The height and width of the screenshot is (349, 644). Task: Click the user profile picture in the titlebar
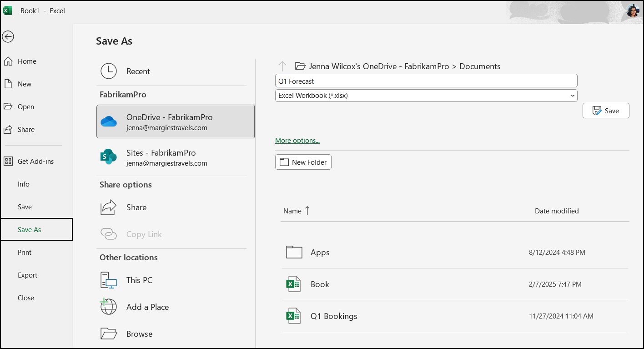633,10
